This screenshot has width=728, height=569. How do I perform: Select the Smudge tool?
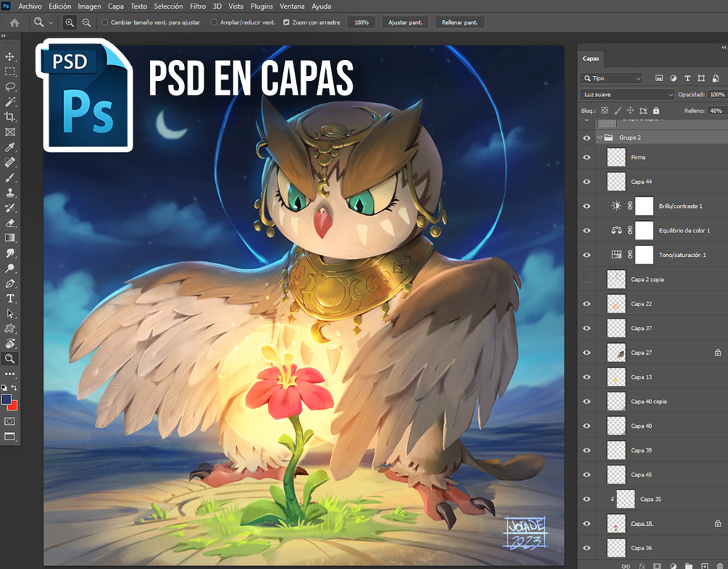[x=9, y=253]
